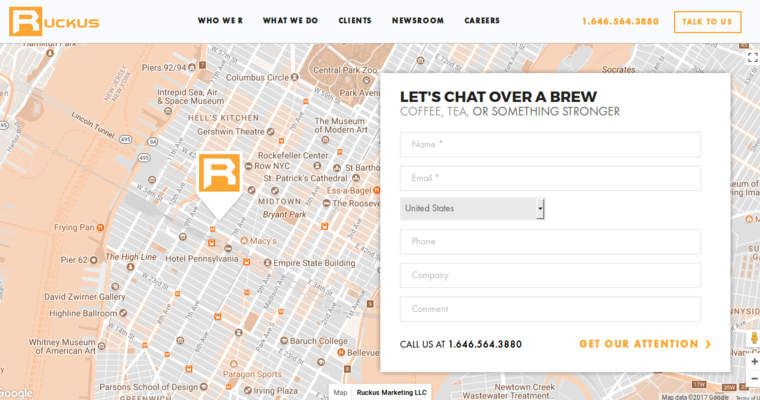Submit form with Get Our Attention
Screen dimensions: 760x400
[645, 344]
